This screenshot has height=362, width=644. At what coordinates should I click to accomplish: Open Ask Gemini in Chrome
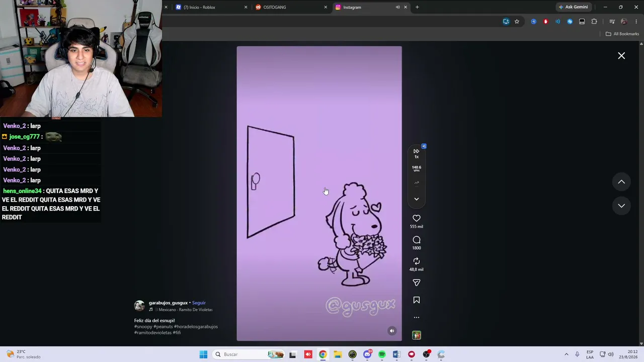tap(573, 7)
